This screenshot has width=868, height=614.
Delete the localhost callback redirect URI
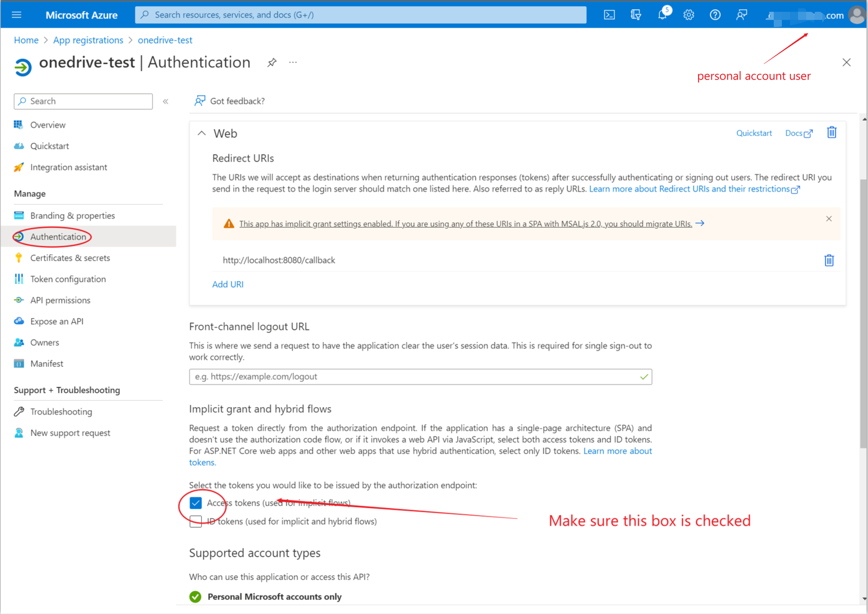[829, 260]
